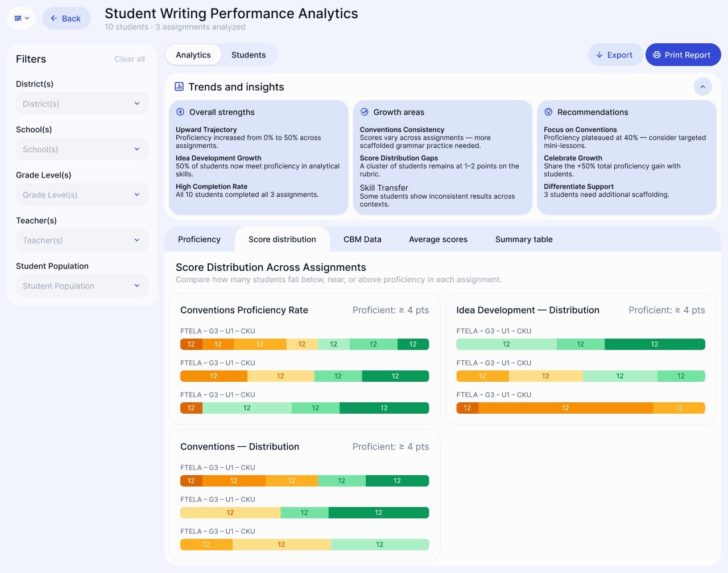Click the Overall strengths lightning icon

tap(180, 112)
